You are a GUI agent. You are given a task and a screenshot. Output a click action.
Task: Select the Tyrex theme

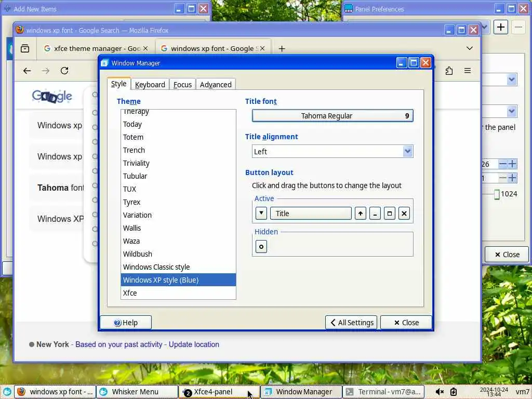[178, 202]
